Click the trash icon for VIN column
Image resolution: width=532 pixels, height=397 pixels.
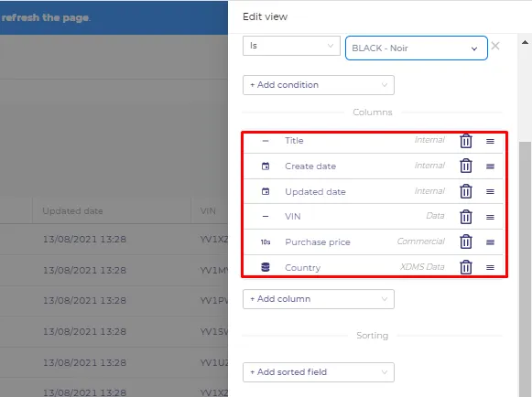pos(466,217)
